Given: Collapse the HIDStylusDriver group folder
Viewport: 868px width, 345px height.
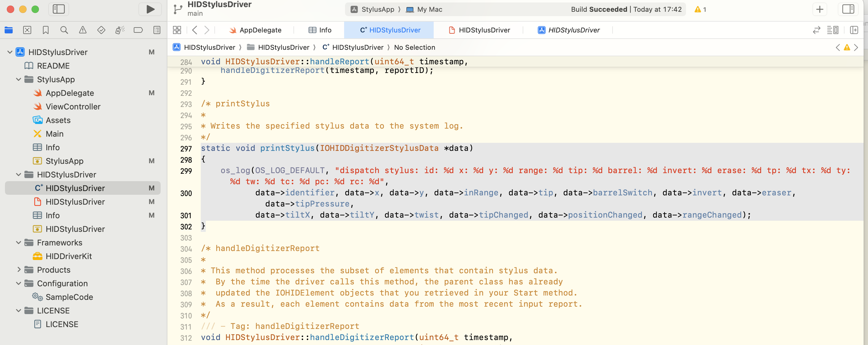Looking at the screenshot, I should coord(19,175).
